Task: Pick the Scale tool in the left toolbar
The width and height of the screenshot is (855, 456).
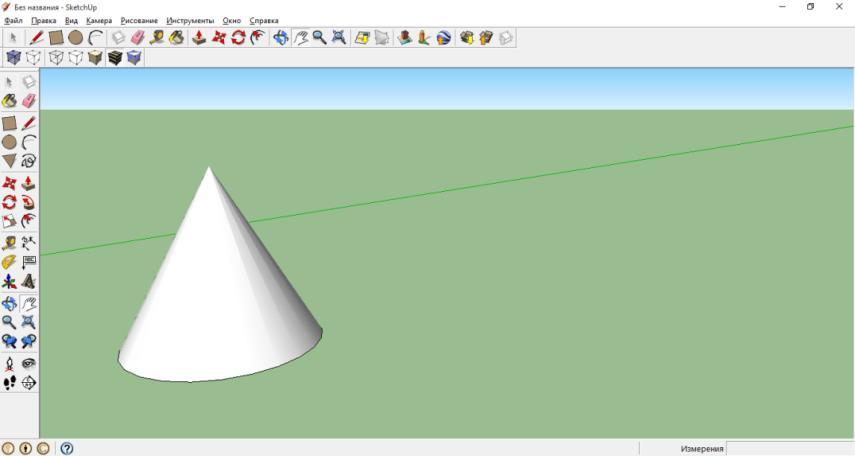Action: [9, 221]
